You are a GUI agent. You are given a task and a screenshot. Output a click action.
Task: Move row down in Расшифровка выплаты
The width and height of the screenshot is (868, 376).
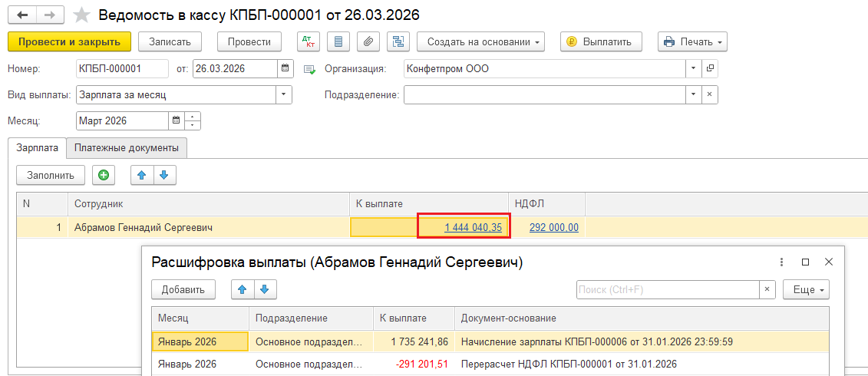pos(265,289)
